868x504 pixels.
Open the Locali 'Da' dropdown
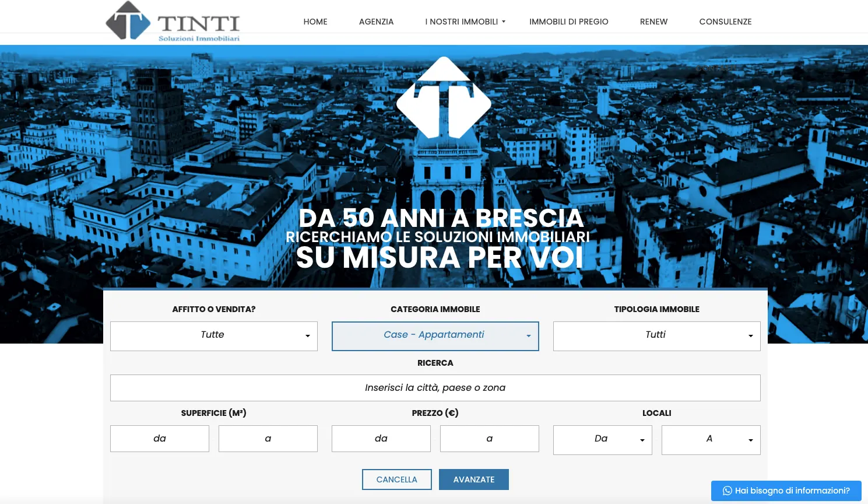(602, 440)
